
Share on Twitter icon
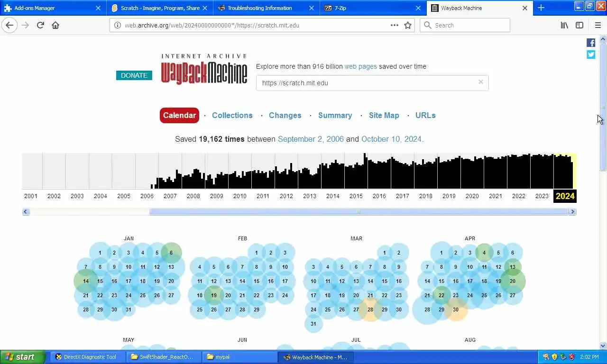coord(591,55)
